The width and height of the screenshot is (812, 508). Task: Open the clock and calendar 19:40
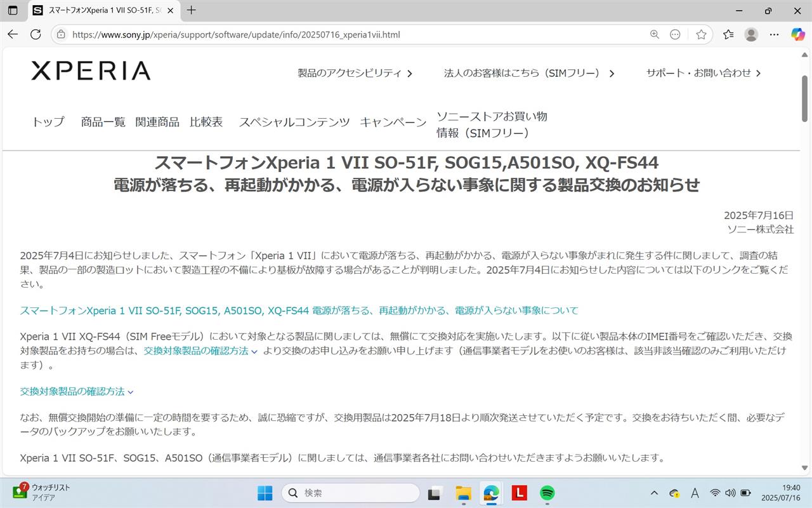(x=780, y=493)
